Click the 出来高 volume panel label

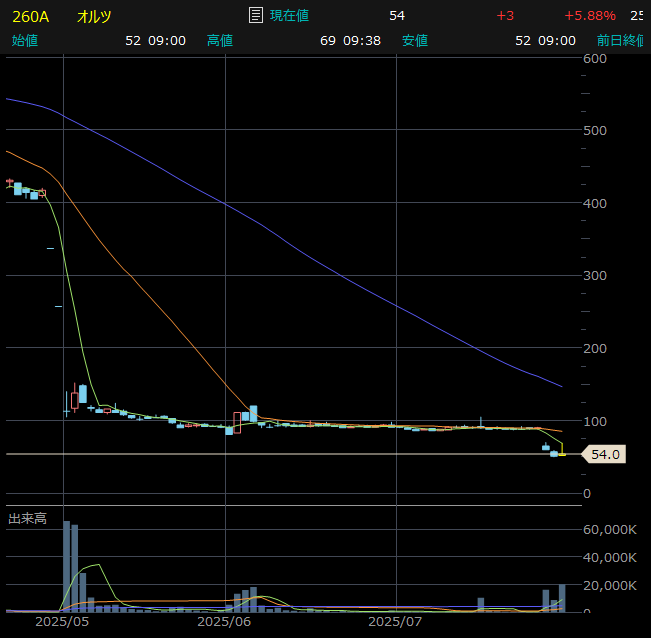(27, 518)
